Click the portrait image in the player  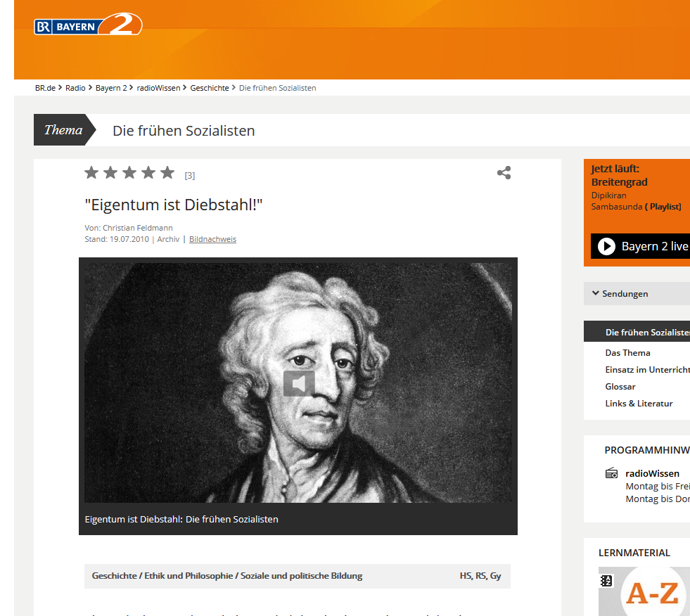tap(298, 383)
